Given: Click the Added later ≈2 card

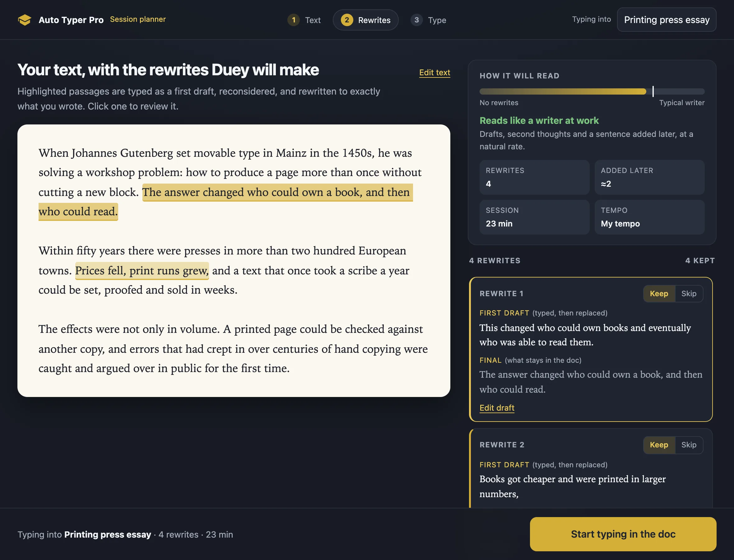Looking at the screenshot, I should tap(649, 177).
